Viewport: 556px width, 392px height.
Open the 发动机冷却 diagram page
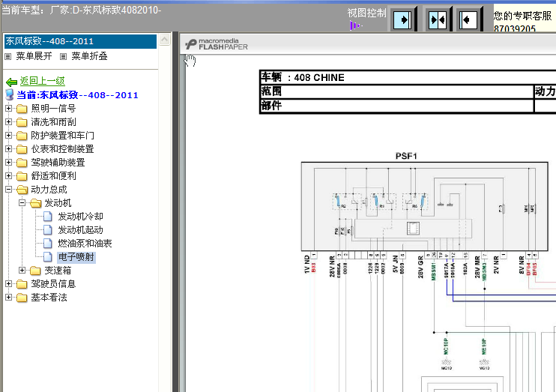tap(80, 217)
